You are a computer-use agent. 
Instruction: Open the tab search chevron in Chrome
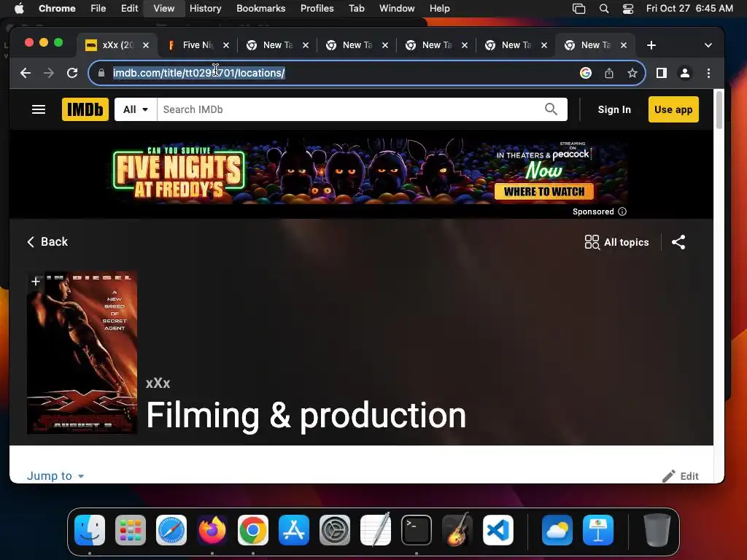708,45
